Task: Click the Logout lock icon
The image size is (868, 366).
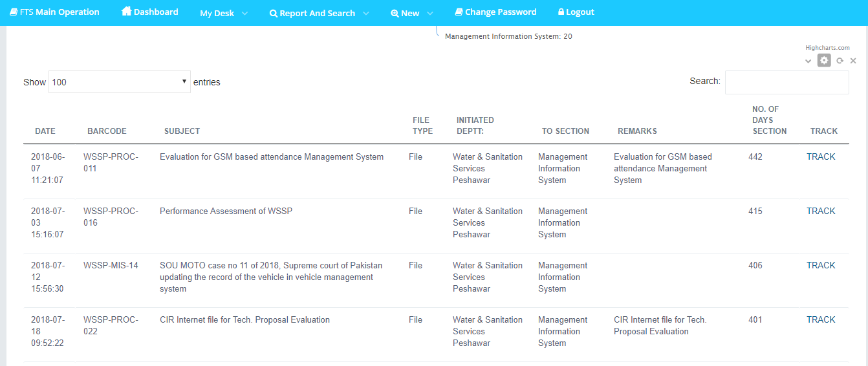Action: [x=561, y=12]
